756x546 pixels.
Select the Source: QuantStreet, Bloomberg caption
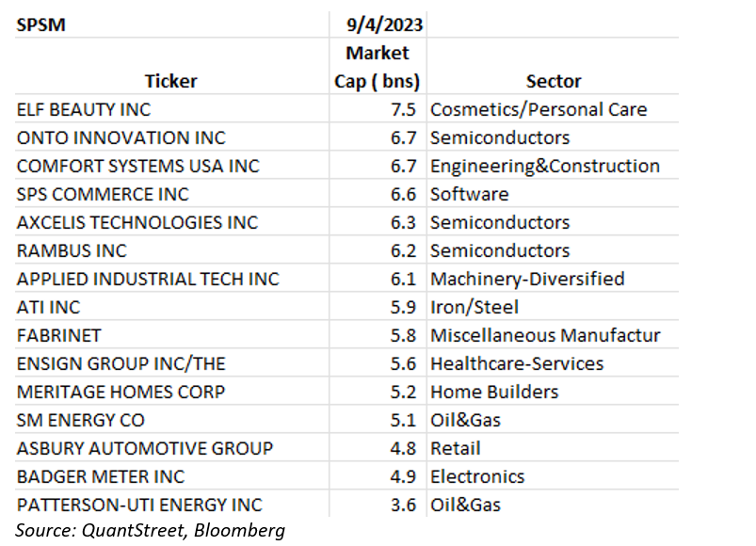(x=150, y=529)
